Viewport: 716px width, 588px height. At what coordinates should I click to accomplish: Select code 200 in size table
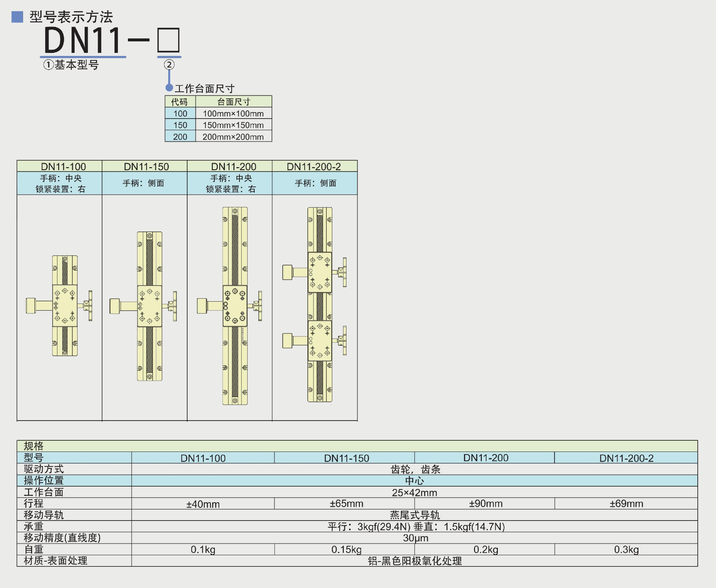tap(180, 137)
